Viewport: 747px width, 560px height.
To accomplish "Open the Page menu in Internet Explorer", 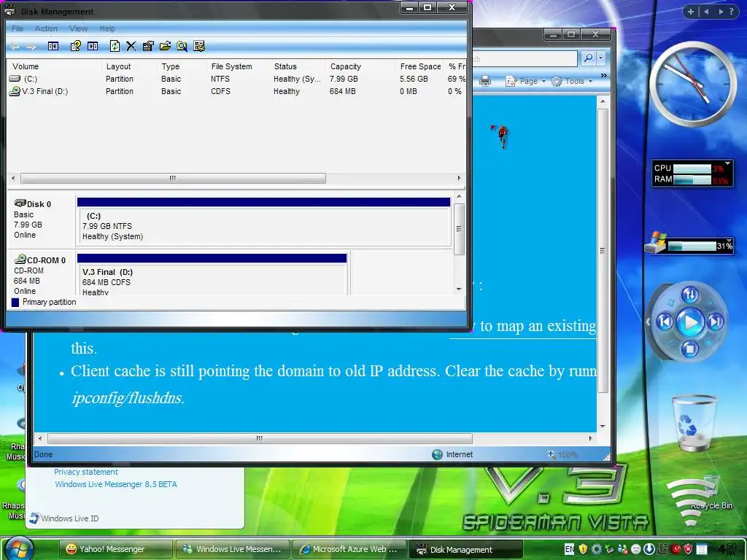I will pyautogui.click(x=525, y=81).
